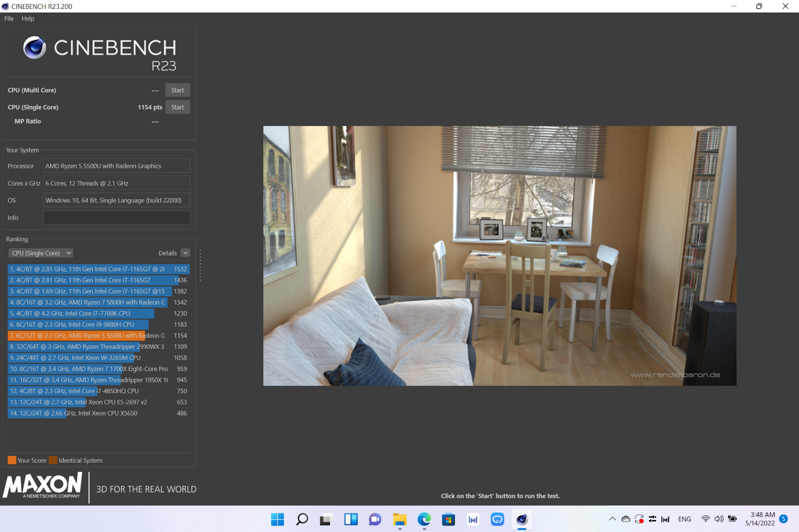The height and width of the screenshot is (532, 799).
Task: Click the empty Info text field
Action: tap(117, 218)
